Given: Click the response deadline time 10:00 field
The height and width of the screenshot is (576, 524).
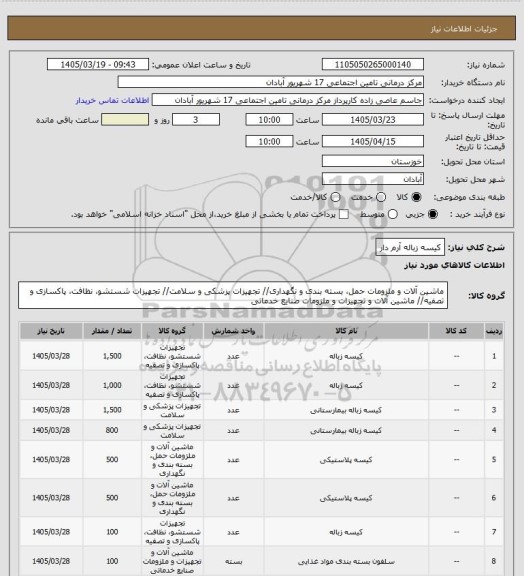Looking at the screenshot, I should pos(269,120).
